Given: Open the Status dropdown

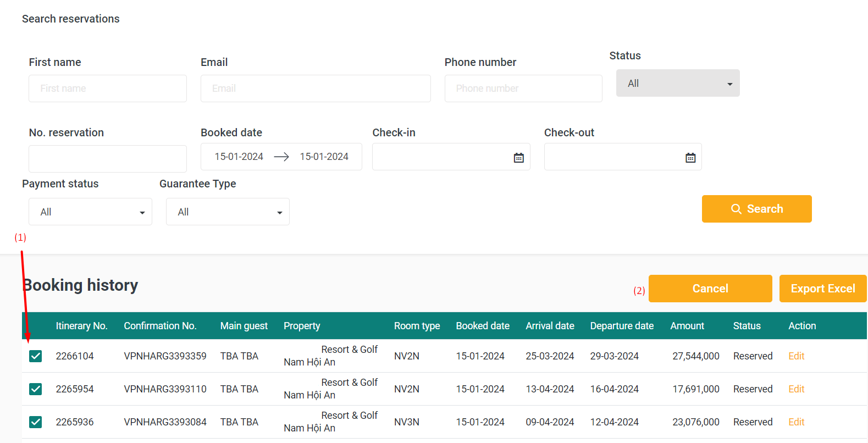Looking at the screenshot, I should pos(677,83).
